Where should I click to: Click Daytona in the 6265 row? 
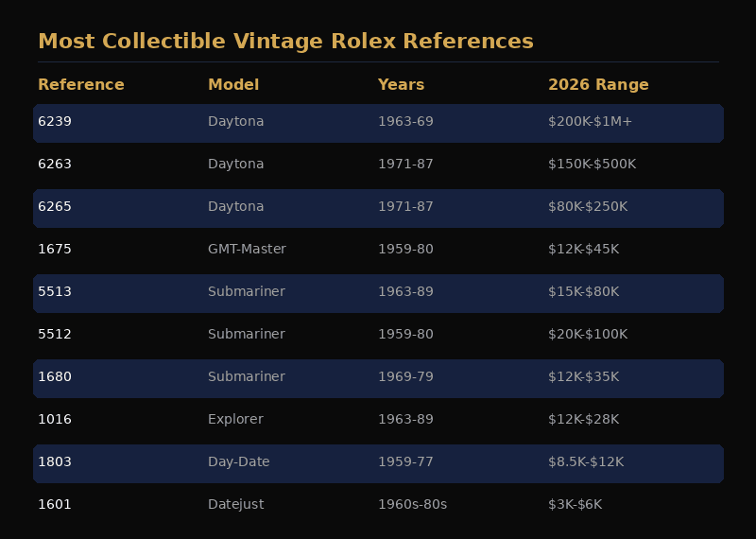click(235, 206)
